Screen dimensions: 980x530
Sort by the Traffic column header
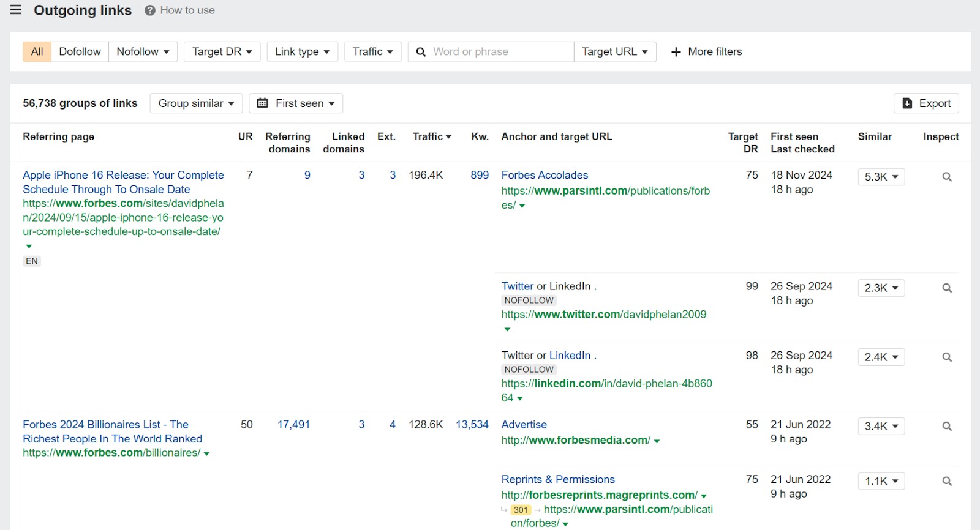[x=432, y=136]
